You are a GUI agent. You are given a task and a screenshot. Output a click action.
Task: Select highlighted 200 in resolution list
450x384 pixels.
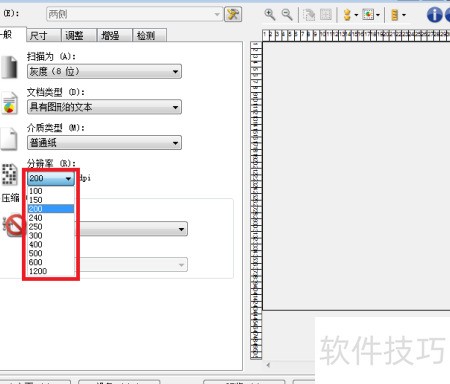pos(51,209)
